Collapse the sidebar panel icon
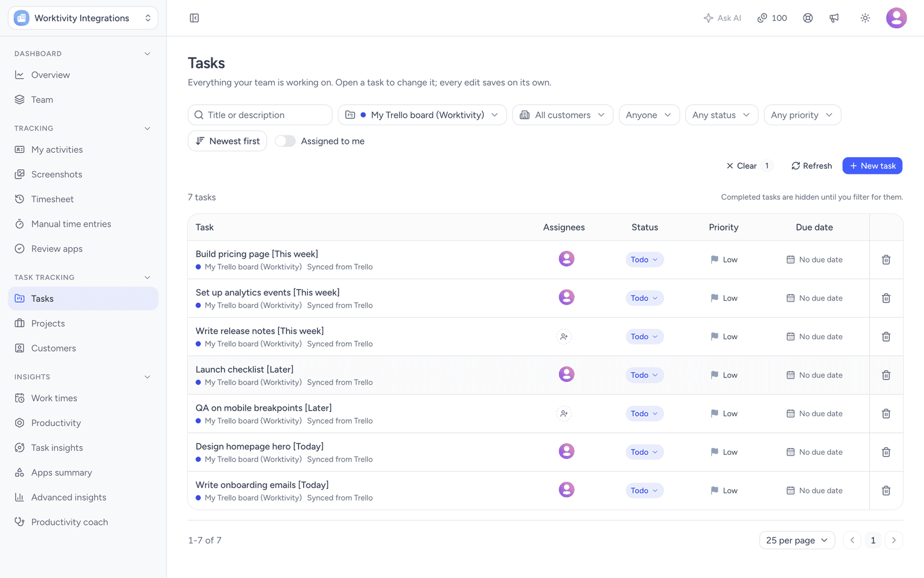This screenshot has width=924, height=578. (195, 18)
